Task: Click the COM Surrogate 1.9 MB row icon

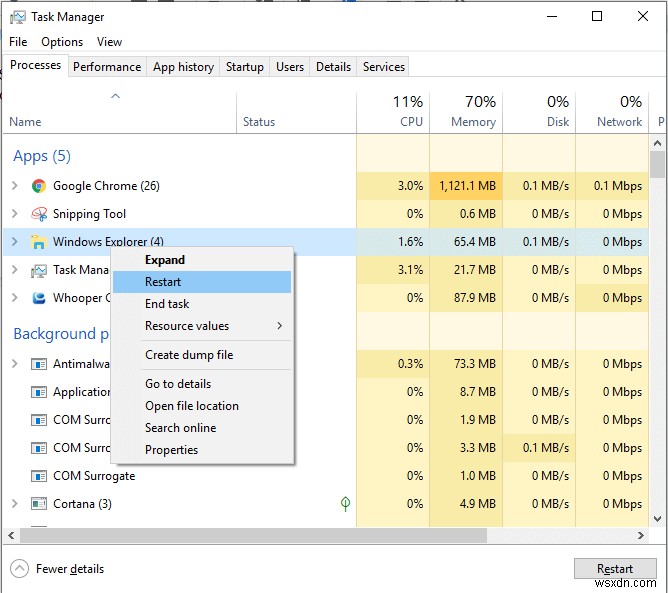Action: click(39, 420)
